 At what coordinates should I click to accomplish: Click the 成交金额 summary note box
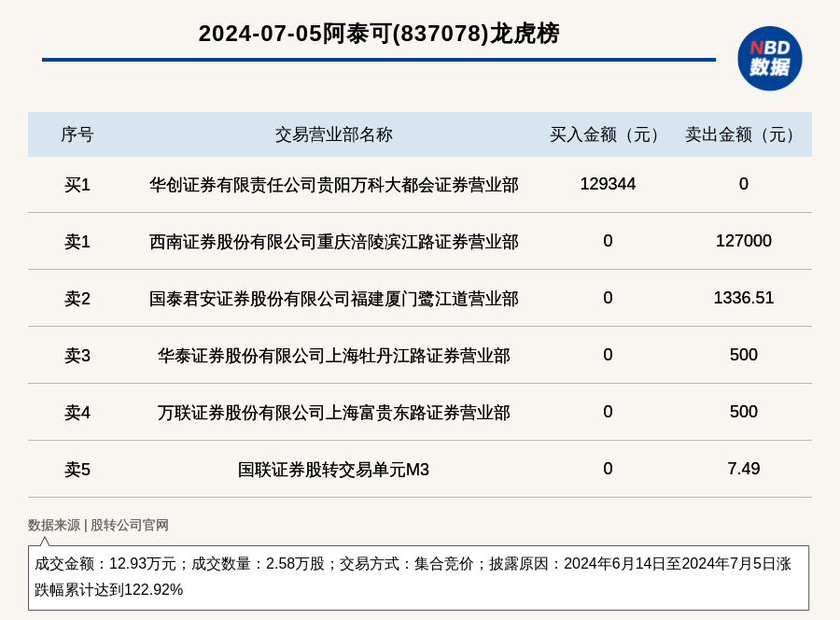point(418,578)
